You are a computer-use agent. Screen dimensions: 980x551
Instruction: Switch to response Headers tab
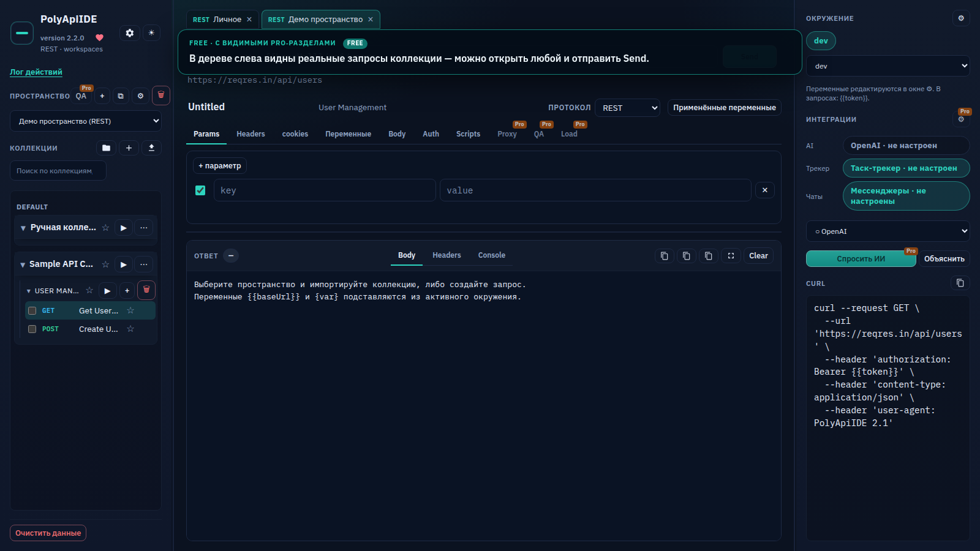pos(447,255)
